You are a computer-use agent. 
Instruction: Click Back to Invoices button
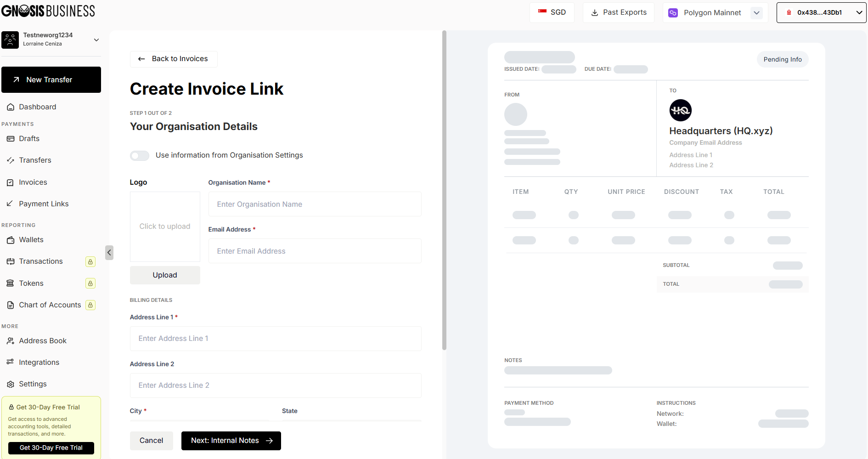click(x=174, y=59)
